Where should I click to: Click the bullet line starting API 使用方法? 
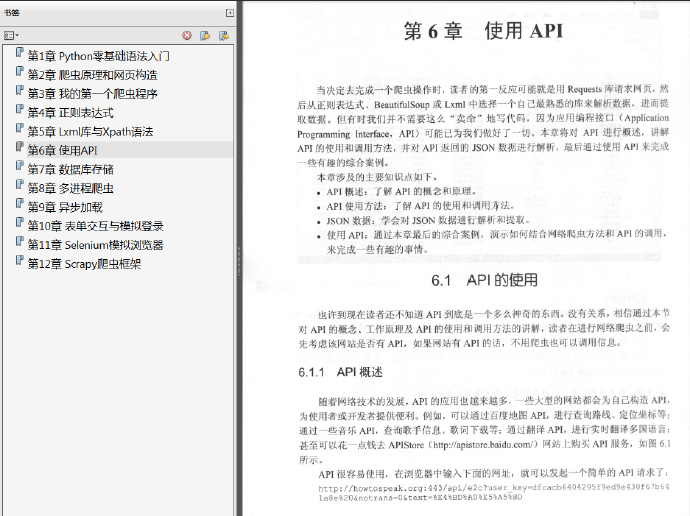(416, 206)
